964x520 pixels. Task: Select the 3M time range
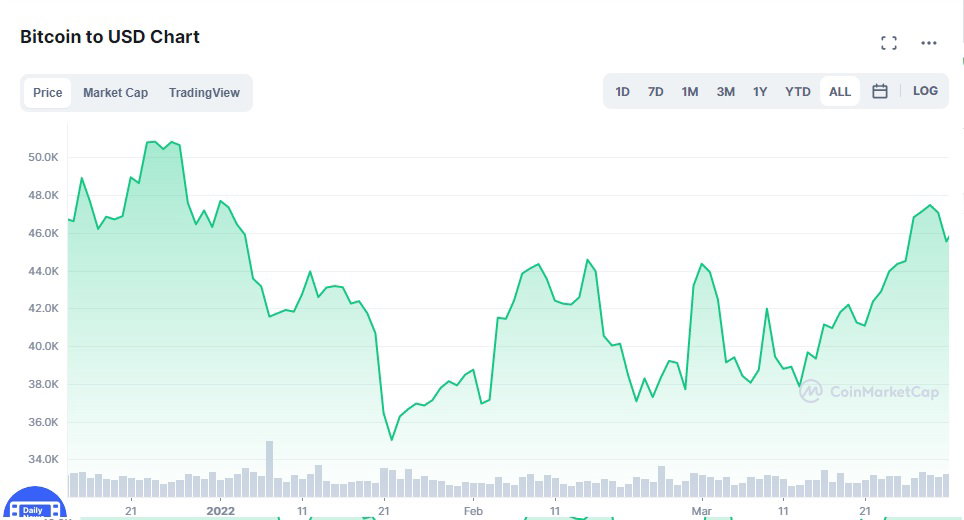[x=725, y=92]
